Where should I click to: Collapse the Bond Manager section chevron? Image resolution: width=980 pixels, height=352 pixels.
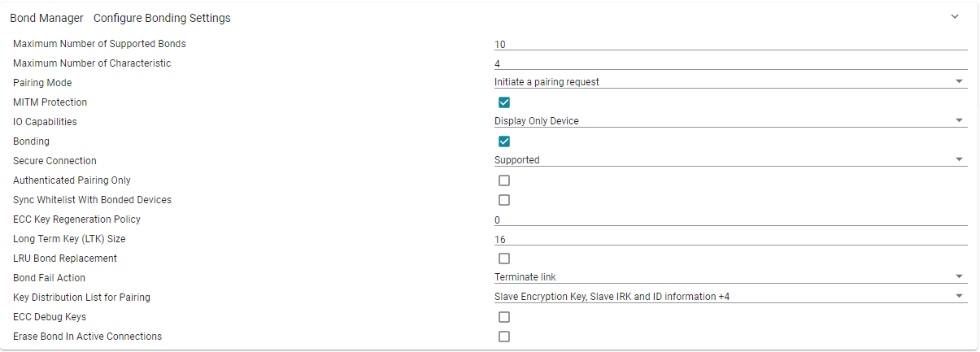pyautogui.click(x=955, y=17)
